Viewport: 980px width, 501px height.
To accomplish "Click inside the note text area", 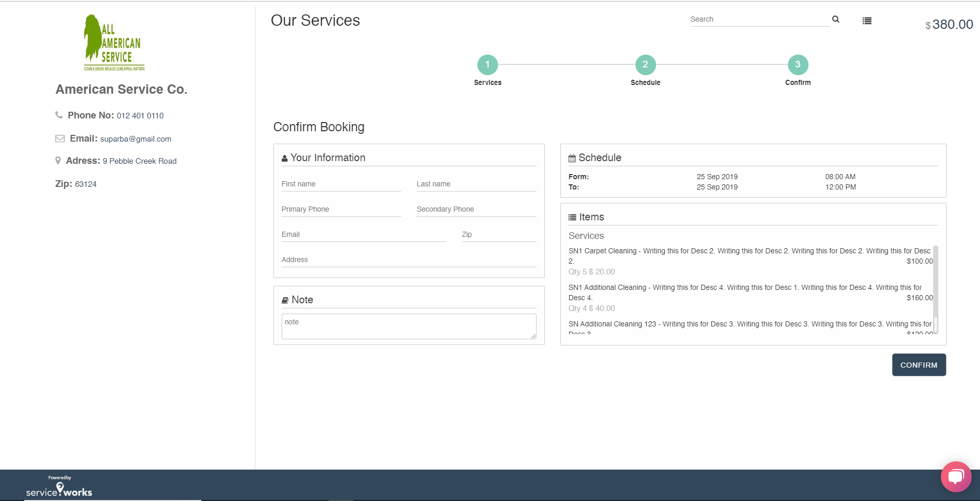I will tap(408, 326).
